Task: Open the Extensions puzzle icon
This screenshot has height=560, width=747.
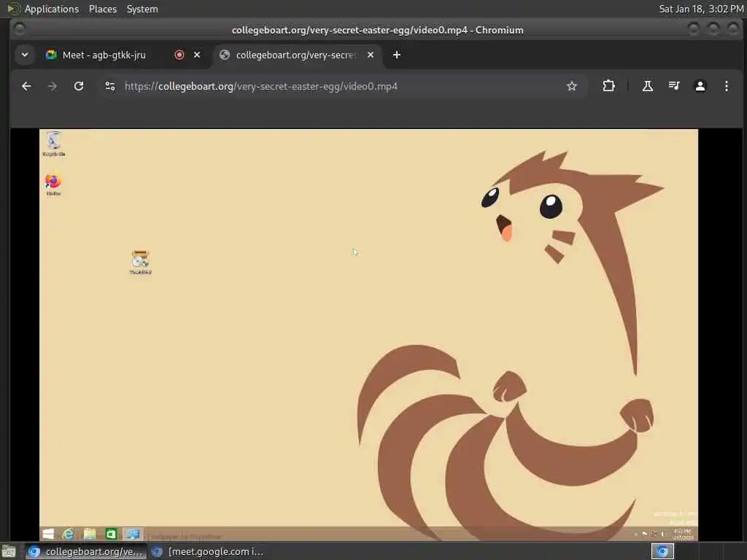Action: click(x=608, y=86)
